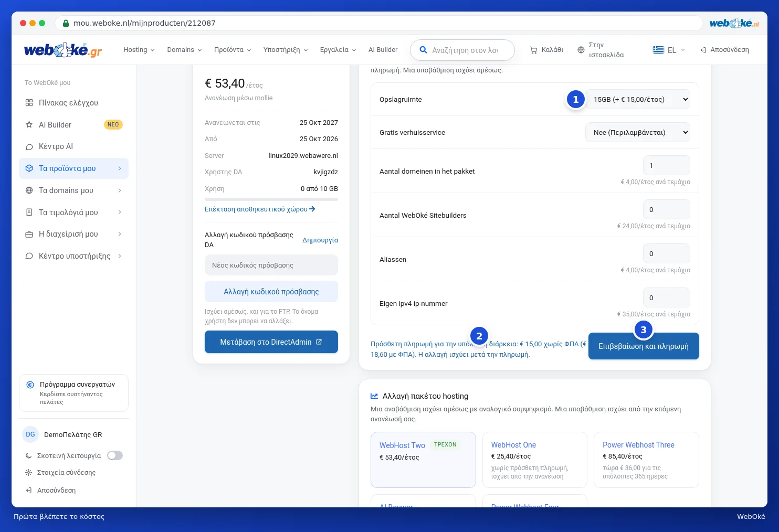Image resolution: width=779 pixels, height=532 pixels.
Task: Expand the Hosting menu
Action: [139, 50]
